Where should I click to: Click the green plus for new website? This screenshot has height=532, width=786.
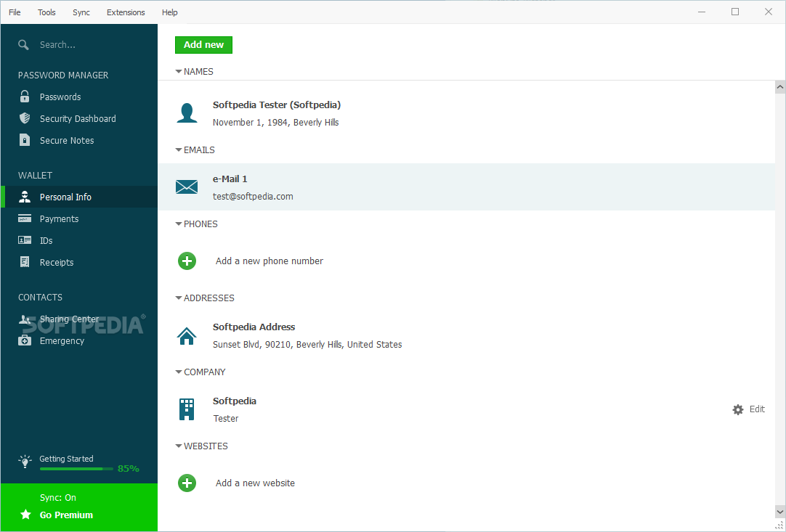click(187, 483)
